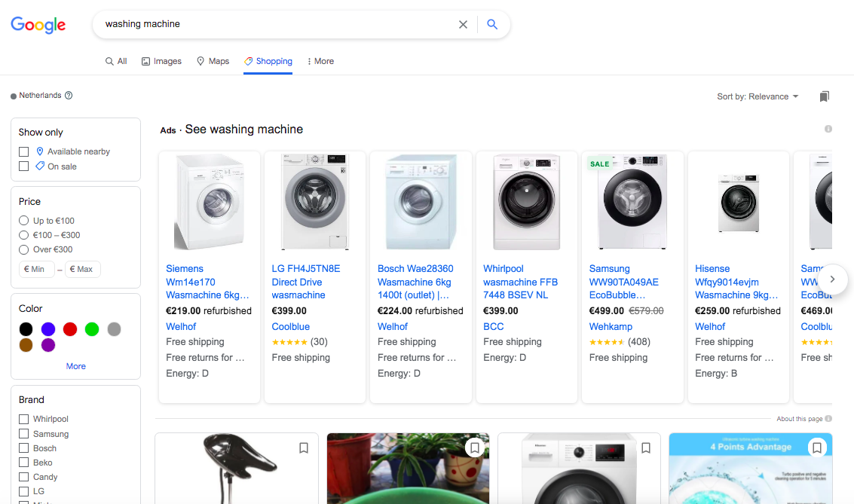Image resolution: width=854 pixels, height=504 pixels.
Task: Click the help icon next to Netherlands
Action: (x=69, y=95)
